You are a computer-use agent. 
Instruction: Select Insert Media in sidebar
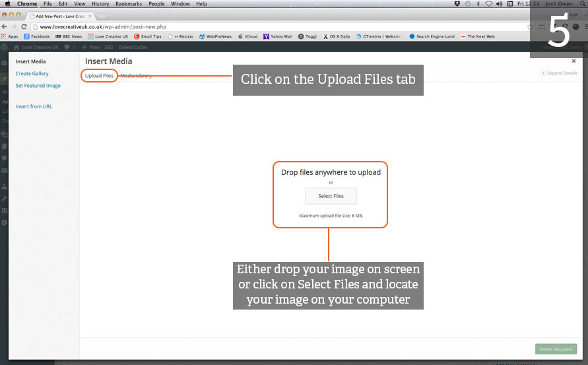tap(31, 61)
